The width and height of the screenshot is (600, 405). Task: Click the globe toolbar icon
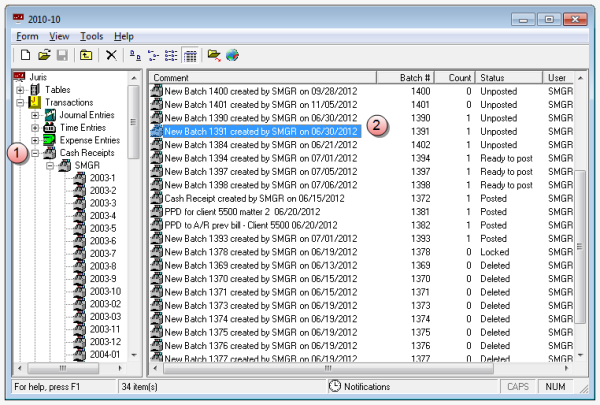click(232, 55)
